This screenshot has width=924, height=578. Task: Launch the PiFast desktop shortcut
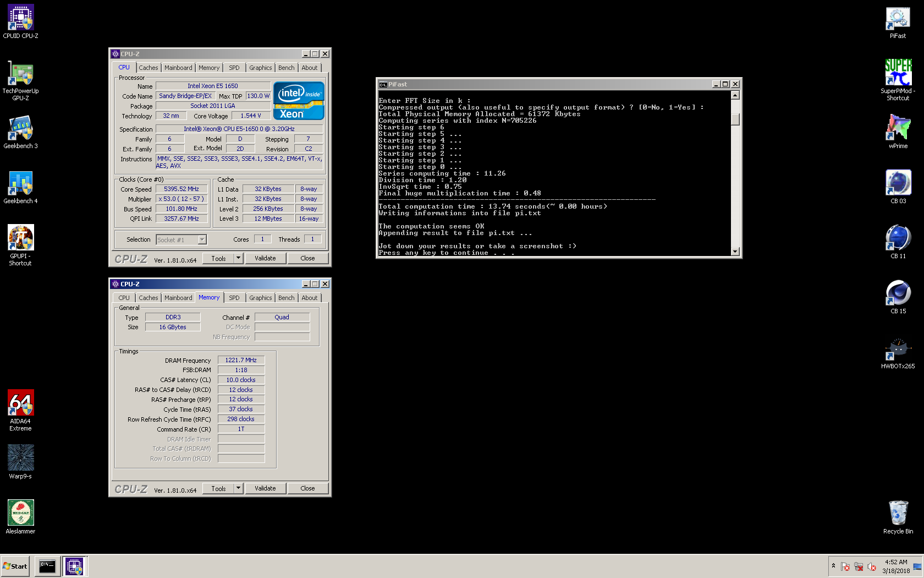point(898,22)
